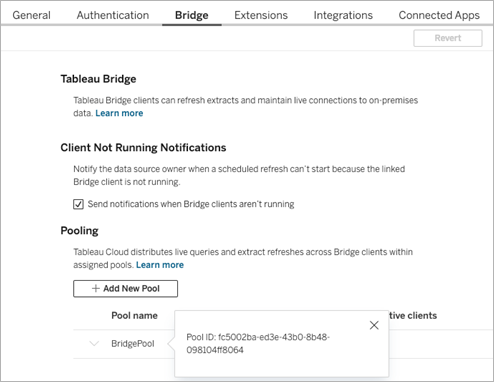Open the Integrations tab
The width and height of the screenshot is (494, 382).
tap(343, 15)
